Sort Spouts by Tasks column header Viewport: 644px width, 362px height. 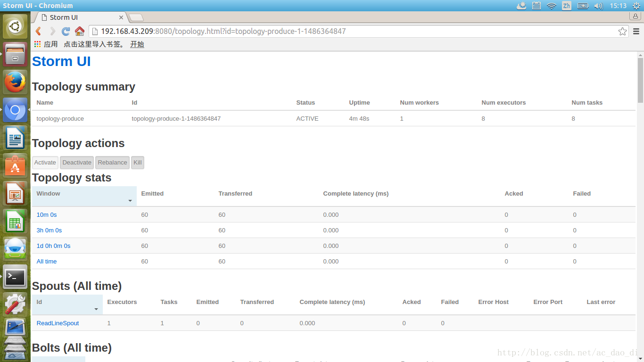coord(169,302)
